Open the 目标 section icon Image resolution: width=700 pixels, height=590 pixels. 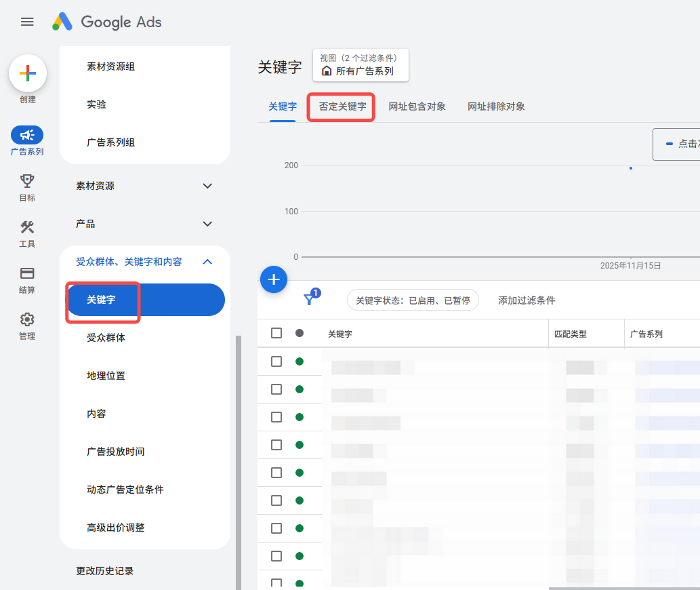(27, 182)
